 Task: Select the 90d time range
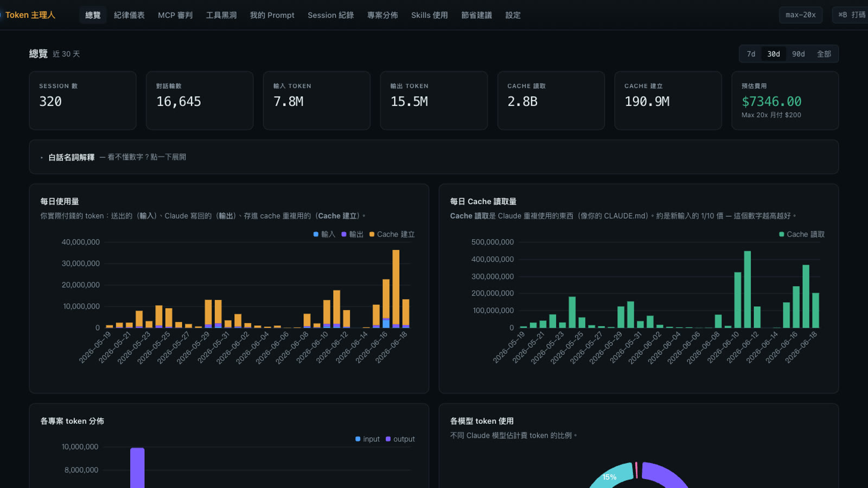(x=798, y=54)
